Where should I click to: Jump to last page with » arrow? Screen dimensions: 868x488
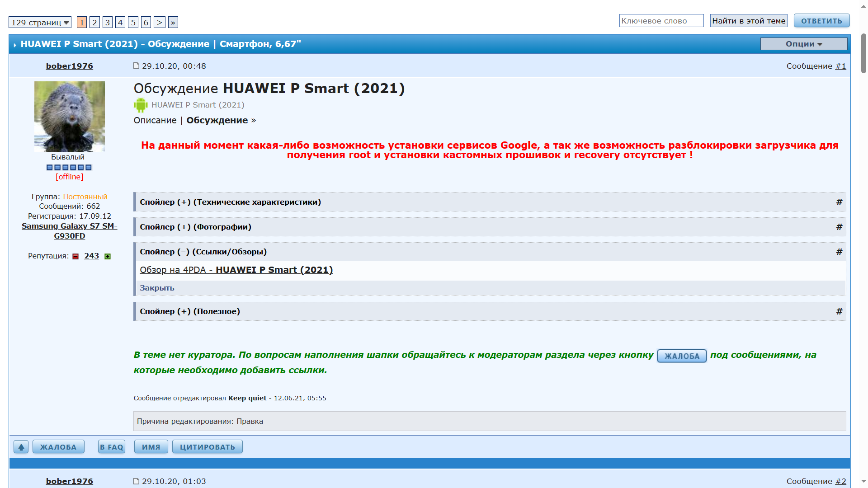tap(173, 22)
